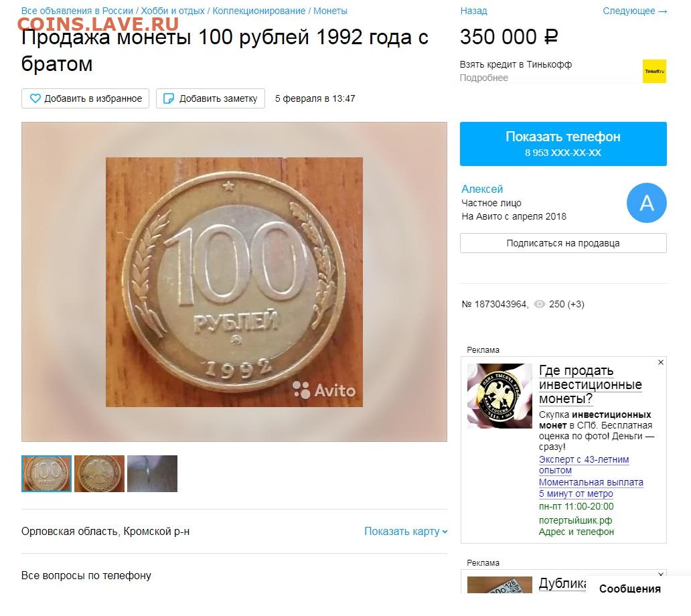This screenshot has width=691, height=616.
Task: Click the note icon beside Добавить заметку
Action: tap(168, 98)
